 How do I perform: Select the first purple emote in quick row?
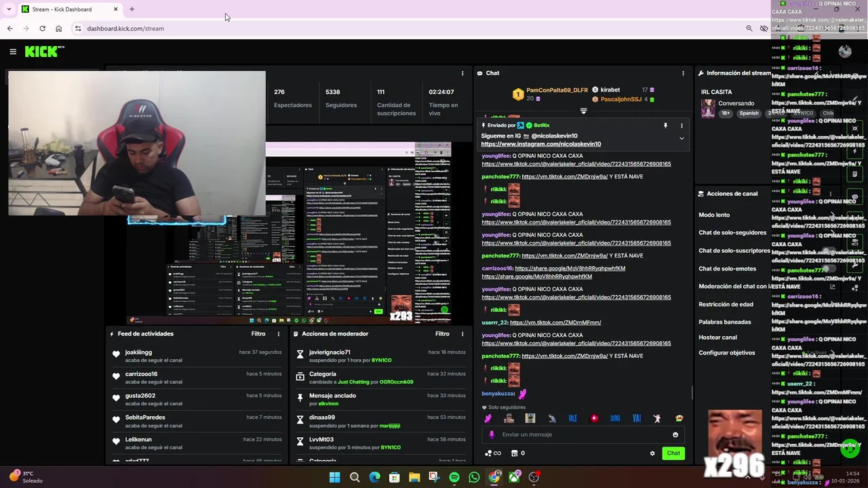coord(488,418)
